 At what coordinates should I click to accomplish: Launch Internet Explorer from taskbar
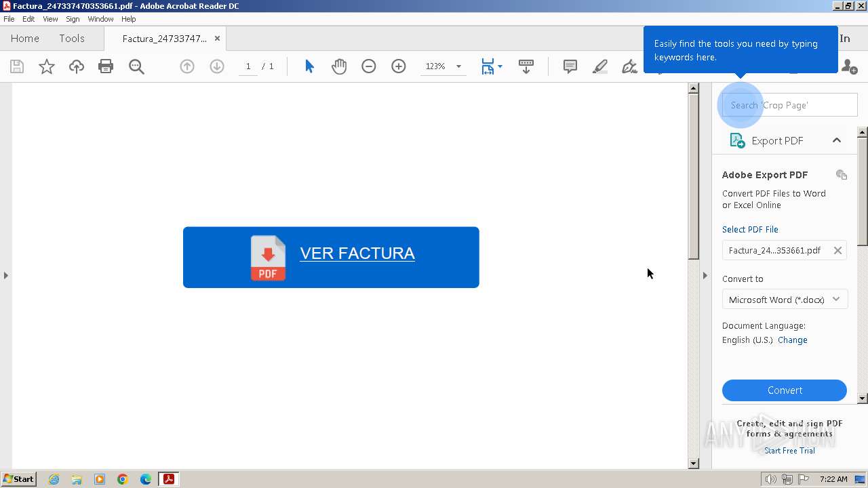click(x=54, y=479)
